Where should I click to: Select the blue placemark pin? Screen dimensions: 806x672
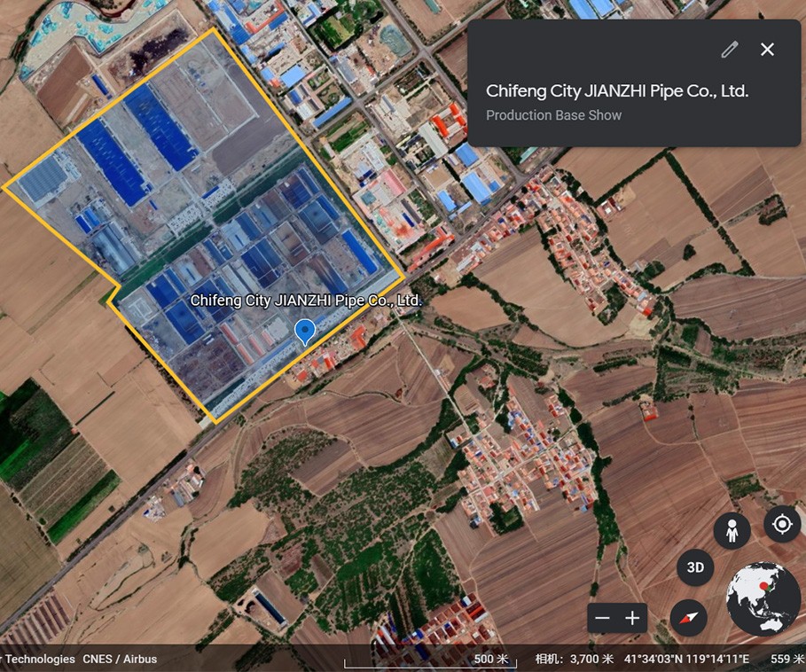click(x=305, y=332)
